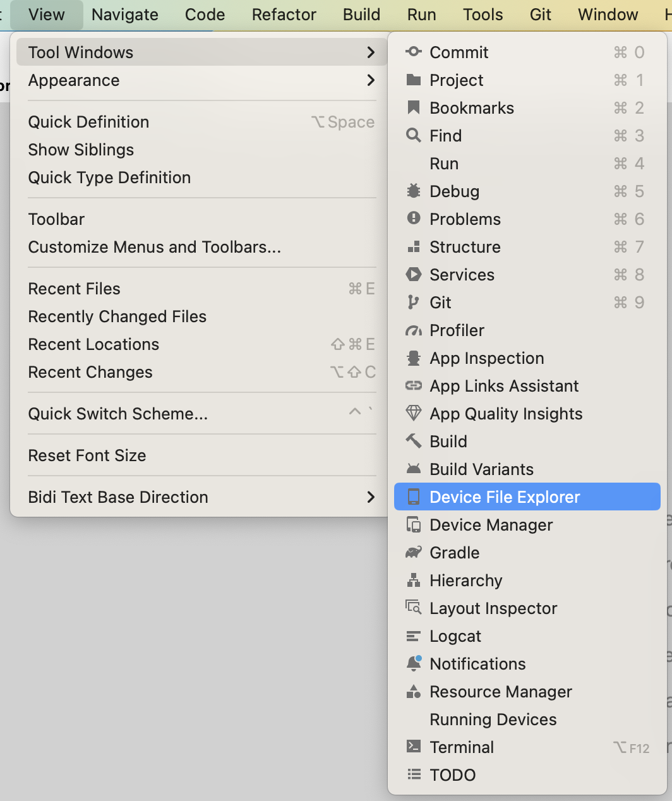Image resolution: width=672 pixels, height=801 pixels.
Task: Open the Git tool window
Action: point(440,302)
